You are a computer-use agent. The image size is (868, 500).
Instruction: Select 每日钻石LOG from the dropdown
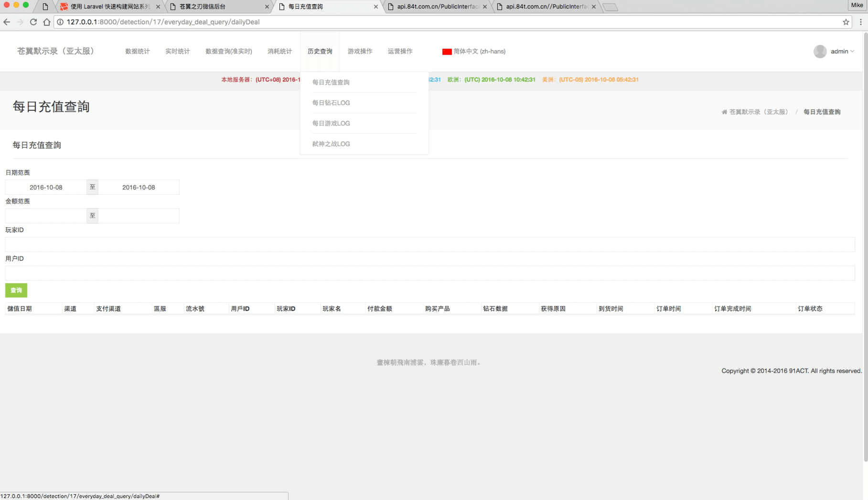click(x=331, y=103)
